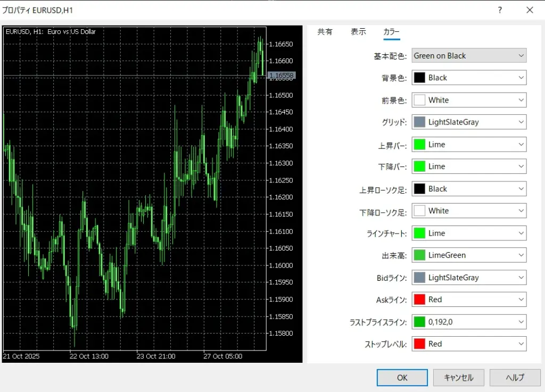Click the 出来高 LimeGreen color swatch
The image size is (545, 392).
420,255
